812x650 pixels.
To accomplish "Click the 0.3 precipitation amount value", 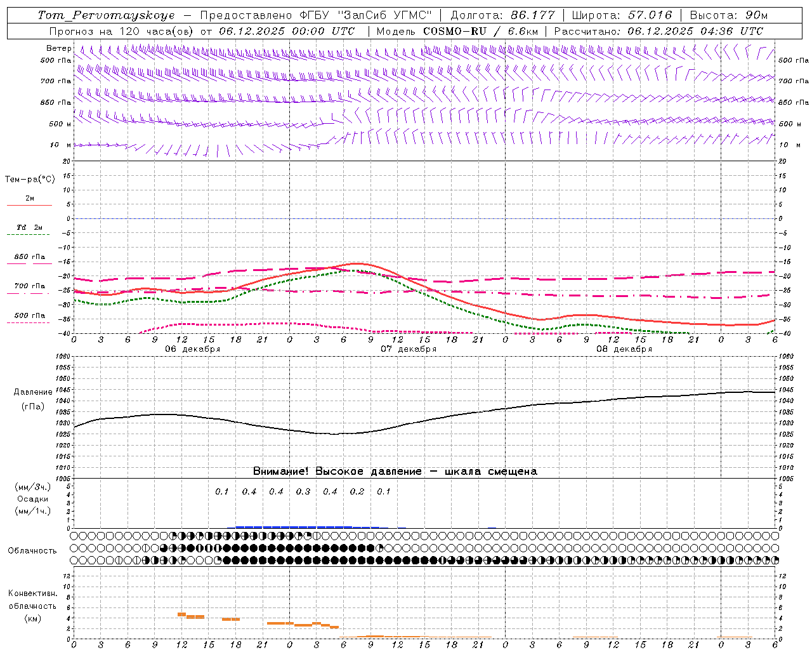I will [x=303, y=491].
